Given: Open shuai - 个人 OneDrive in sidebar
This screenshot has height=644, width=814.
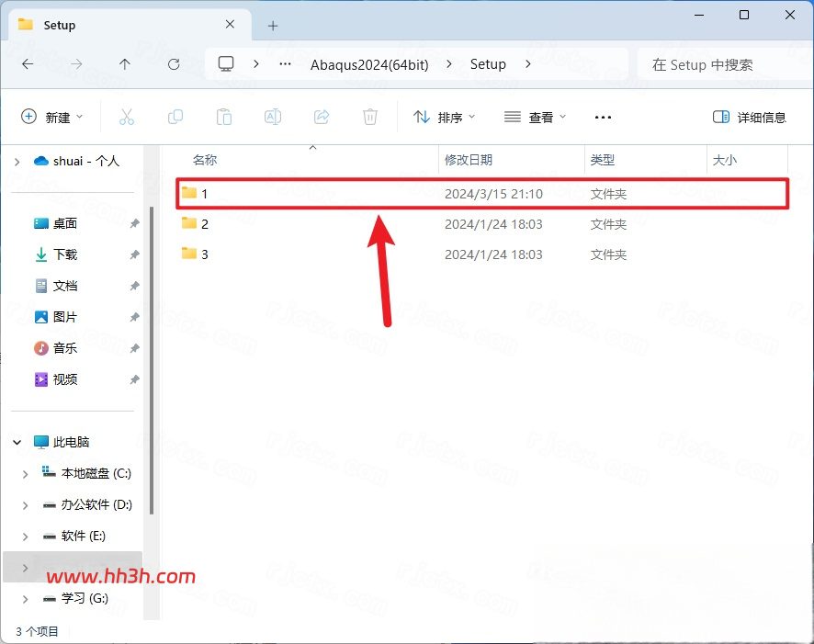Looking at the screenshot, I should (x=76, y=162).
